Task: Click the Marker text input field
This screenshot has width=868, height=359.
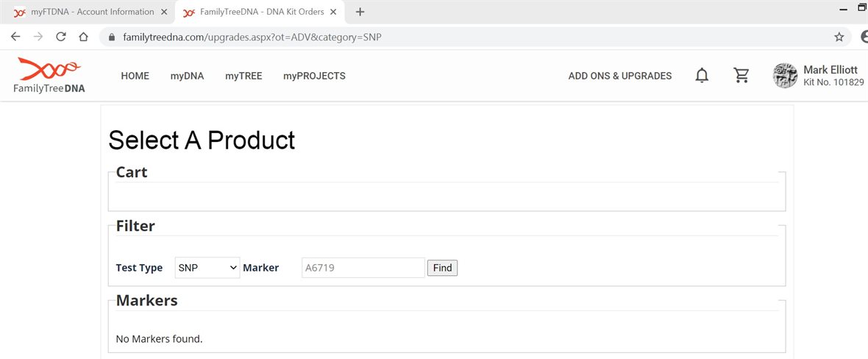Action: [363, 268]
